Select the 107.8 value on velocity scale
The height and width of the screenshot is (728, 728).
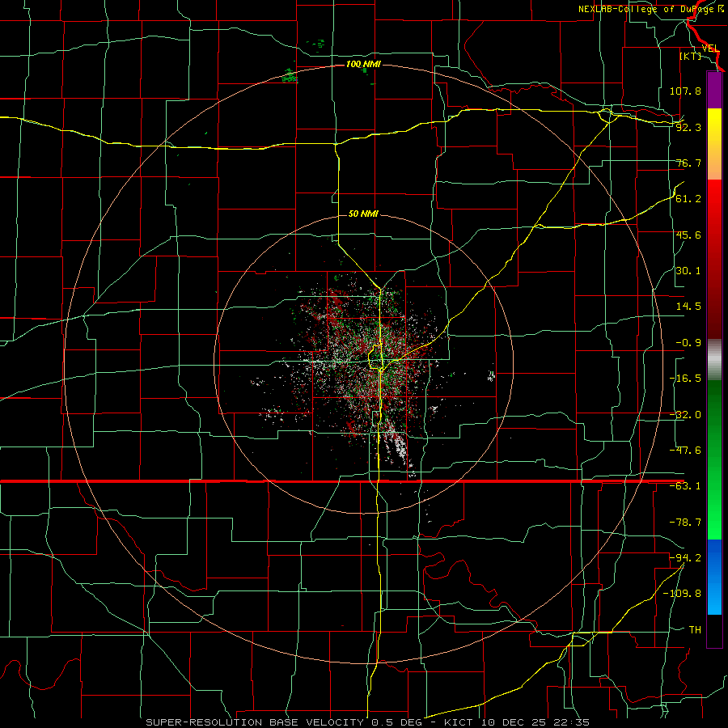pyautogui.click(x=685, y=91)
